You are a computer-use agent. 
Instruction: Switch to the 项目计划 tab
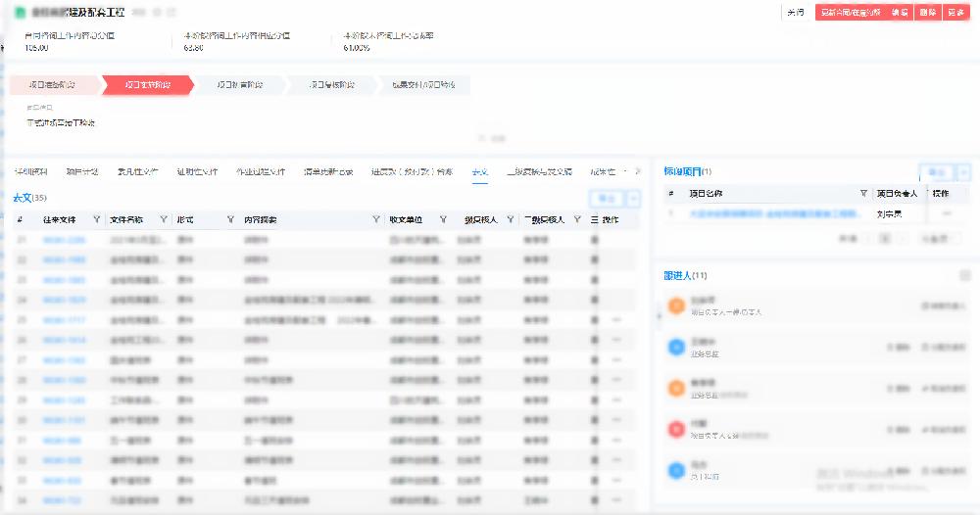click(x=82, y=171)
